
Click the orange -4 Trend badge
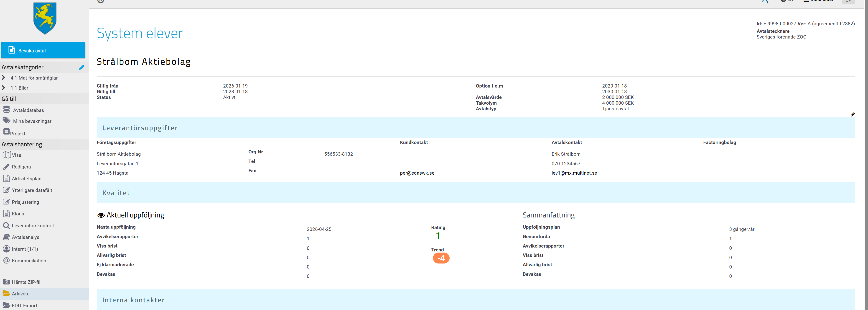[x=441, y=258]
